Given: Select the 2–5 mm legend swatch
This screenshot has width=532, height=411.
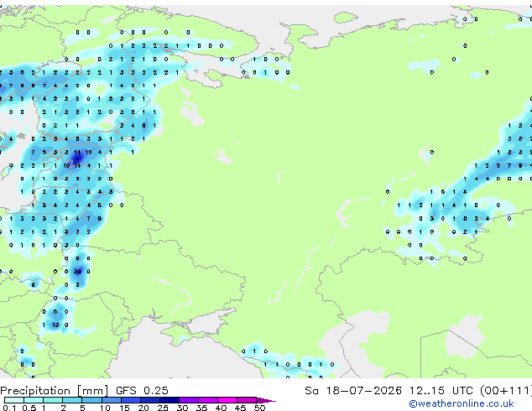Looking at the screenshot, I should click(x=72, y=400).
